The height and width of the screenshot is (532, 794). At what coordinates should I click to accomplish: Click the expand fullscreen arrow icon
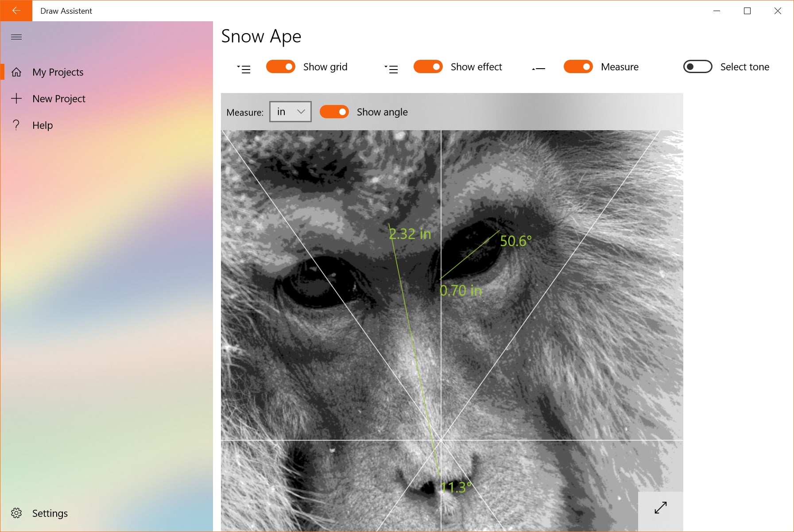click(661, 508)
